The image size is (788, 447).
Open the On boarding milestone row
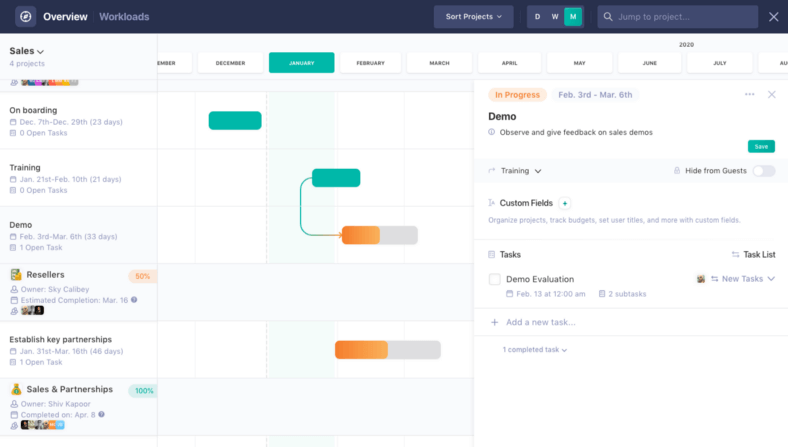(78, 121)
